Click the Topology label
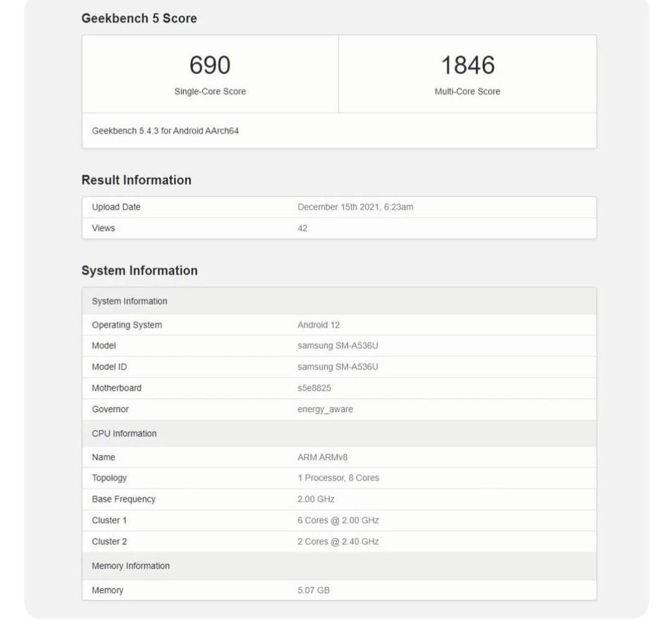Image resolution: width=672 pixels, height=620 pixels. [x=109, y=477]
